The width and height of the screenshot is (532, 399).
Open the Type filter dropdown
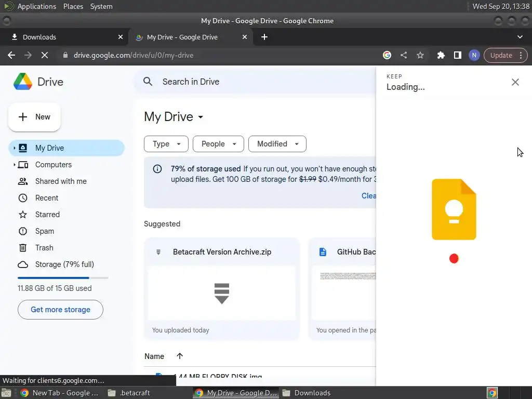point(166,144)
